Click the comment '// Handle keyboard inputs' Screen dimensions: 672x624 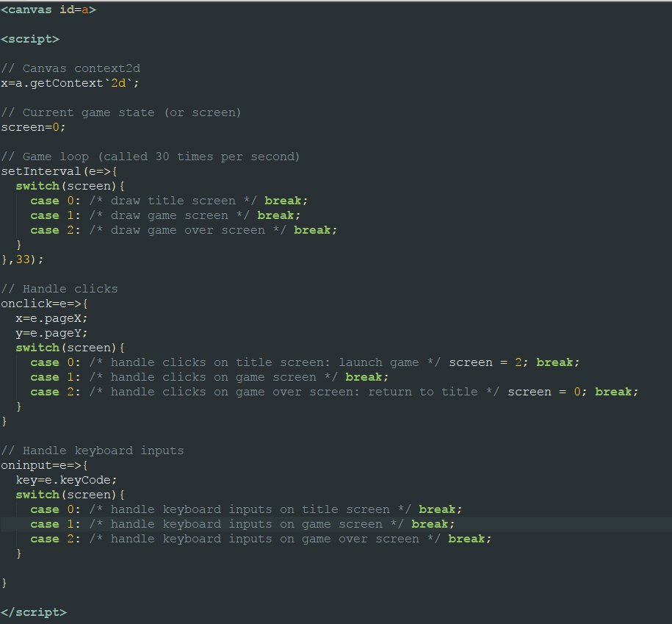click(92, 451)
